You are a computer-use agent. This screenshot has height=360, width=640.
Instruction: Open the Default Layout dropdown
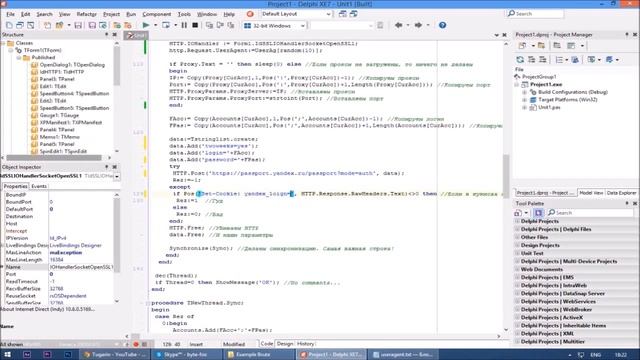(329, 14)
